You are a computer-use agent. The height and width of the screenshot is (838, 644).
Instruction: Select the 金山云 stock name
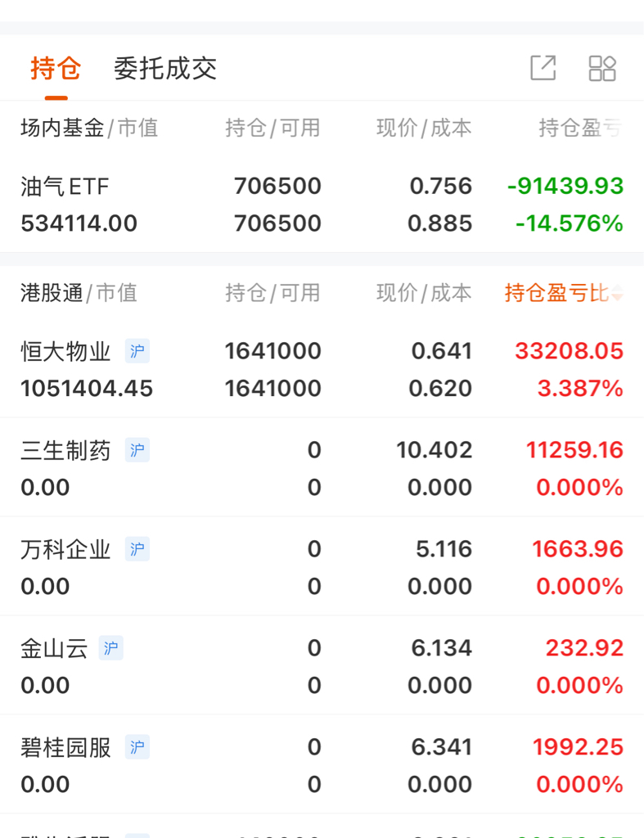[54, 648]
